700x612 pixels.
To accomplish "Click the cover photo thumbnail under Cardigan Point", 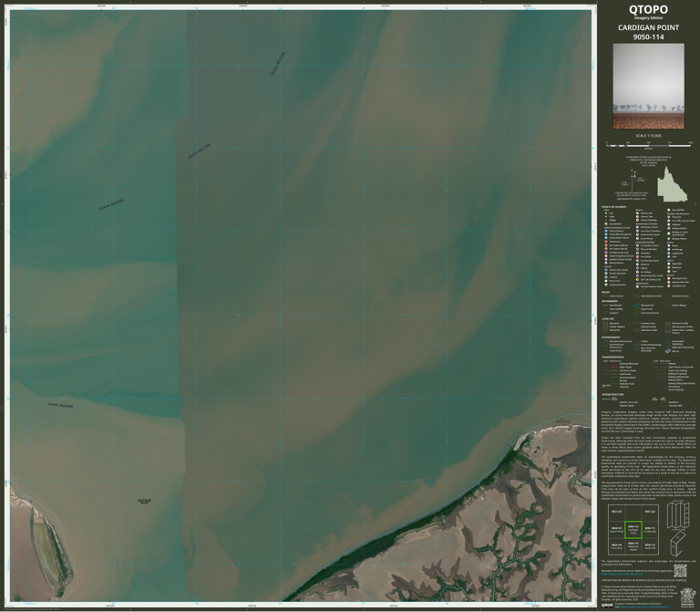I will [648, 86].
